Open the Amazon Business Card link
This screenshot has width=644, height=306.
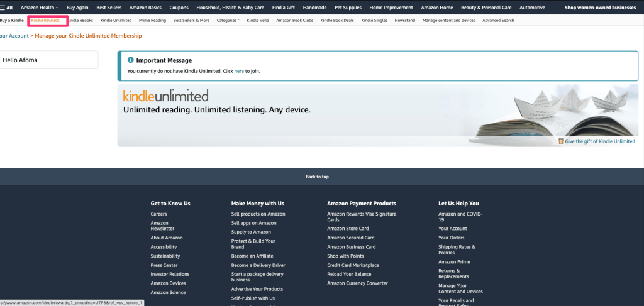351,247
